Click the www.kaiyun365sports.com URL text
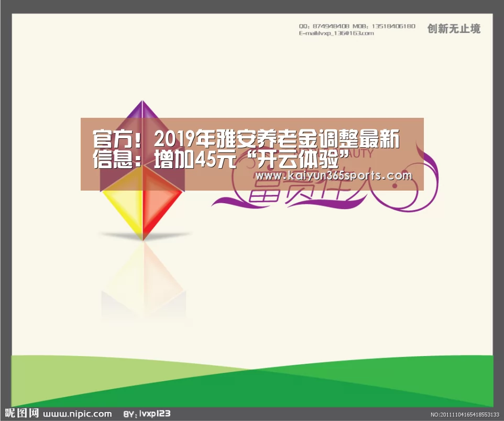 334,176
